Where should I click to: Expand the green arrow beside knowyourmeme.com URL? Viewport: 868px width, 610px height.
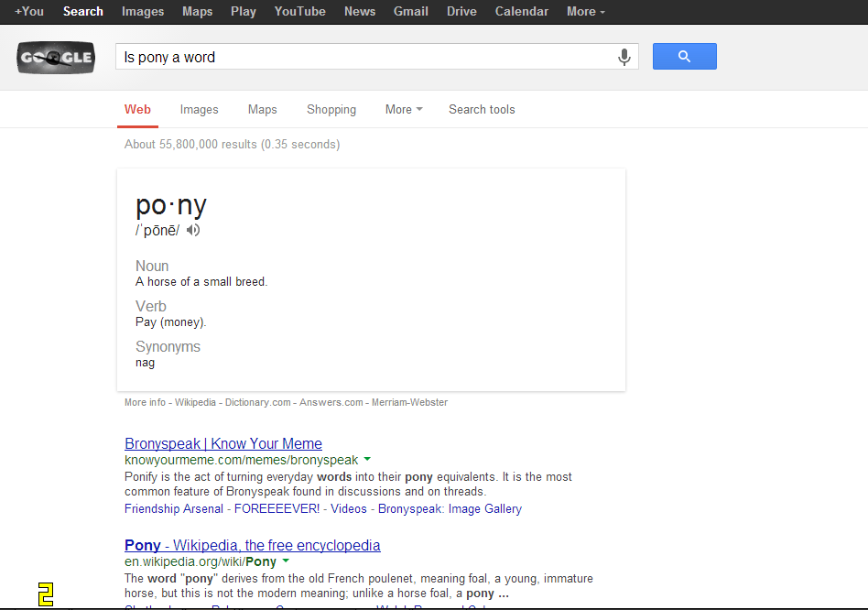(x=367, y=459)
